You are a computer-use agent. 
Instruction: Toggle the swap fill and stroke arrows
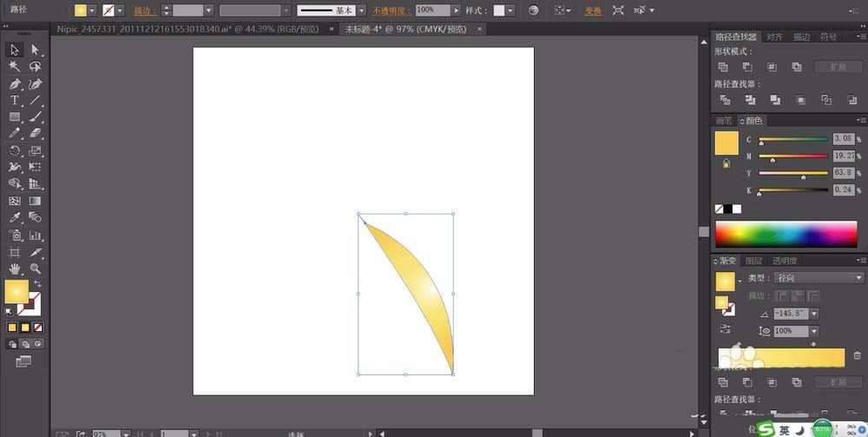[x=38, y=284]
